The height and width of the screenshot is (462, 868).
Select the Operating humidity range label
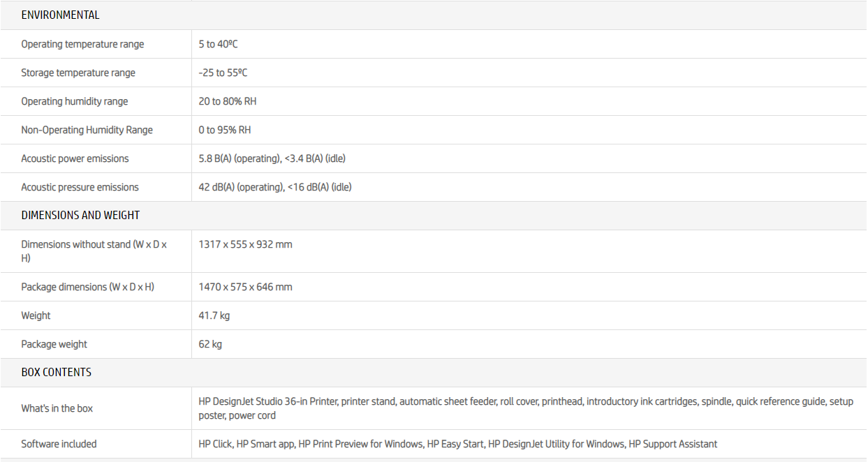(75, 101)
